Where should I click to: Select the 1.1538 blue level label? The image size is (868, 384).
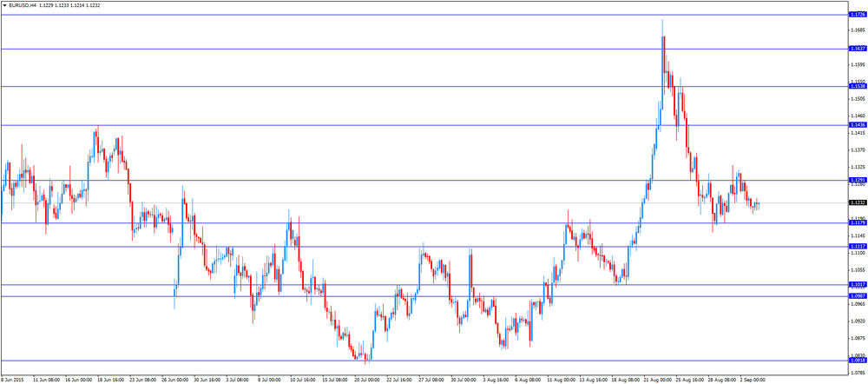(857, 86)
